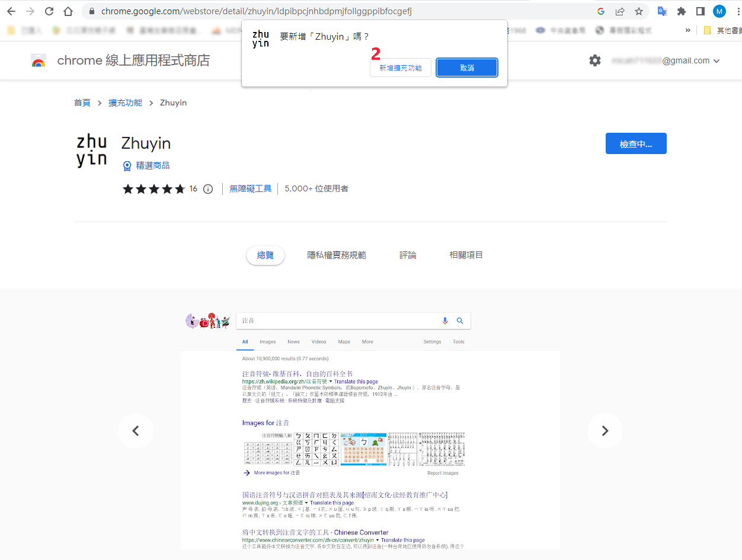Click the chrome 線上應用程式商店 title
Screen dimensions: 742x560
tap(133, 60)
